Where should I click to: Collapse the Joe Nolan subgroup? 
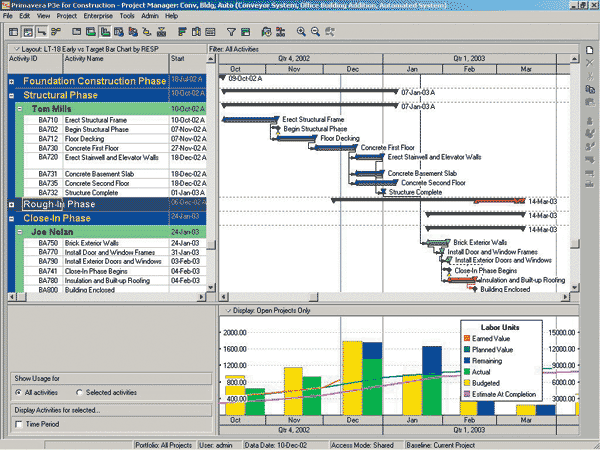(x=20, y=232)
